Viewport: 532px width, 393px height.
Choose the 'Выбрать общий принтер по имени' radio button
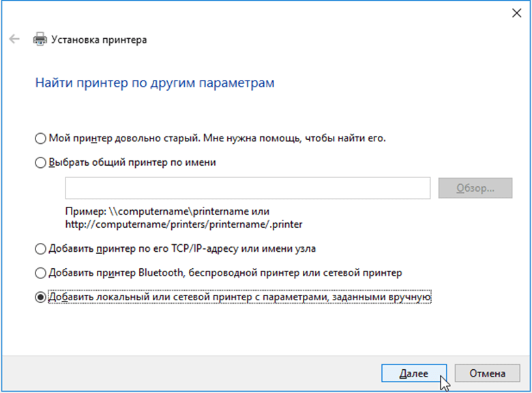point(40,162)
